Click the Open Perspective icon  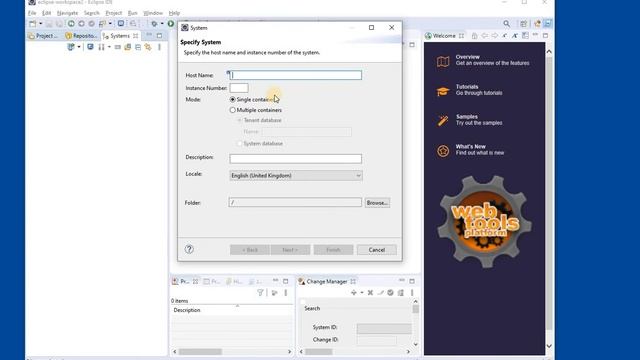point(524,24)
